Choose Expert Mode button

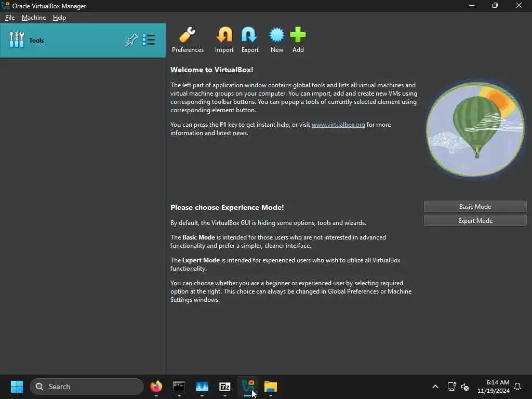point(475,220)
